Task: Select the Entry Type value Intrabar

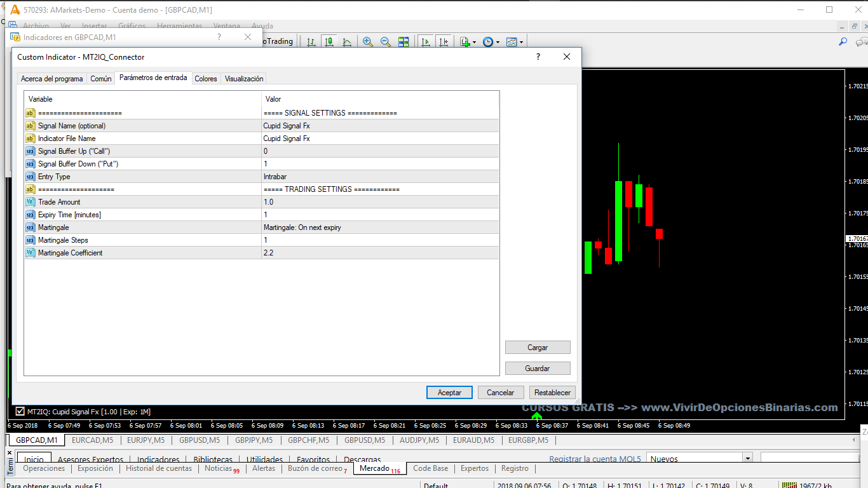Action: [380, 177]
